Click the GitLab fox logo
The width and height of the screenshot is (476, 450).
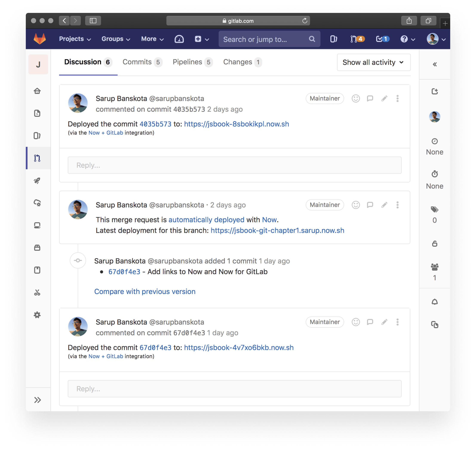click(x=40, y=39)
